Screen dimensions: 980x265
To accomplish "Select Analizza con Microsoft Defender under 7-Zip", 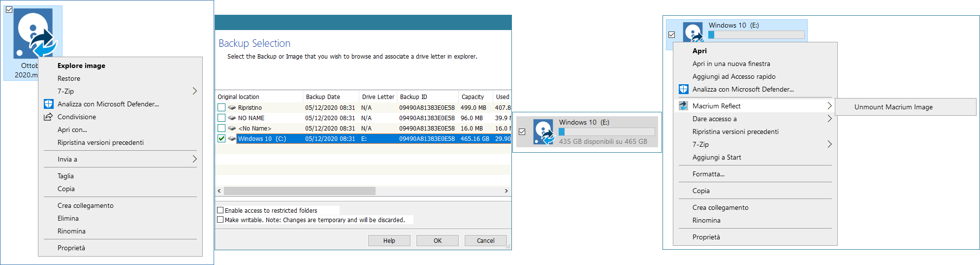I will click(108, 104).
